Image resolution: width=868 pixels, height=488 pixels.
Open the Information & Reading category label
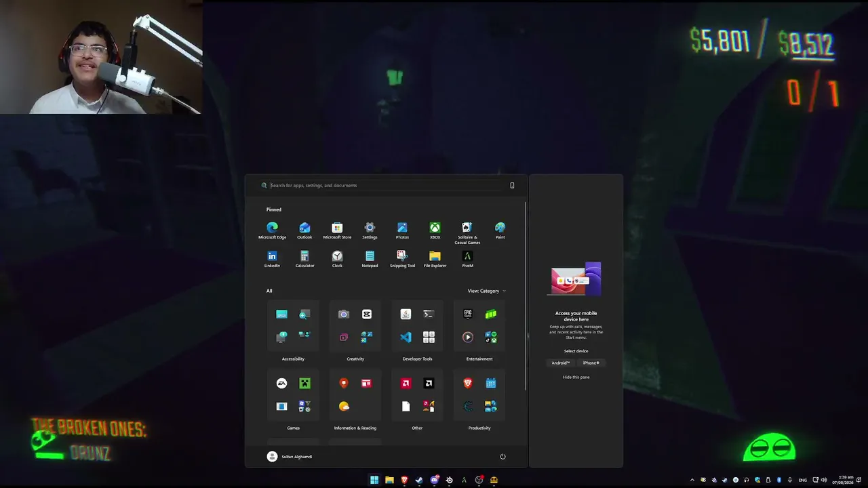pyautogui.click(x=355, y=428)
